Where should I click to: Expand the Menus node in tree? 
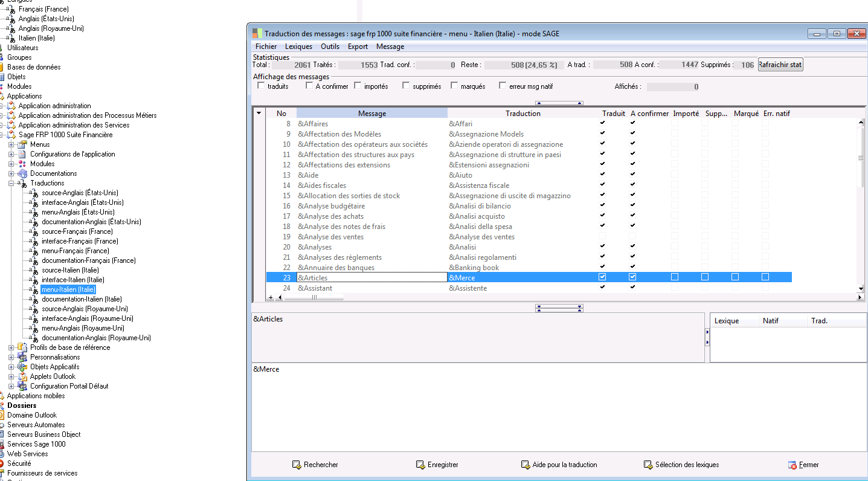coord(11,144)
